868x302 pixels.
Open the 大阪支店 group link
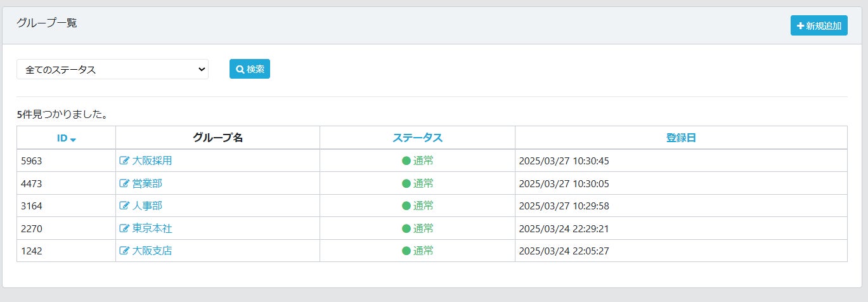point(152,251)
